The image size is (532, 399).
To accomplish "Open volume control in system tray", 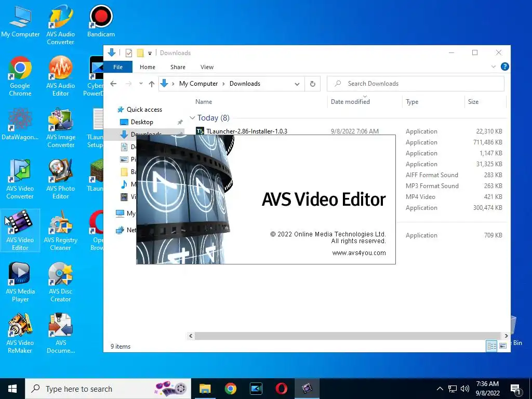I will pos(465,389).
